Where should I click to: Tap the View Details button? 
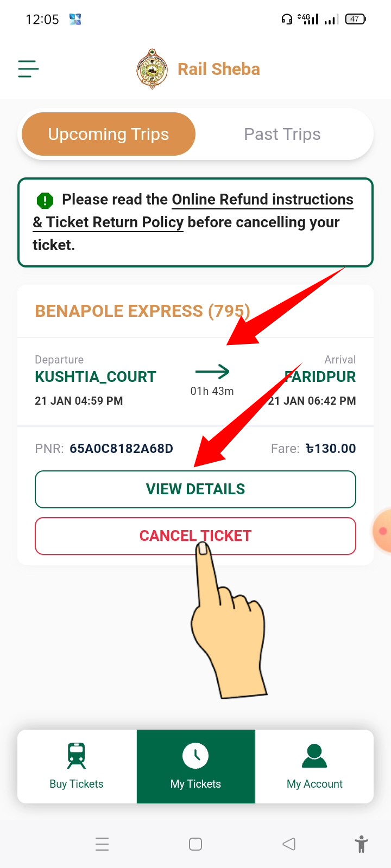(x=195, y=489)
